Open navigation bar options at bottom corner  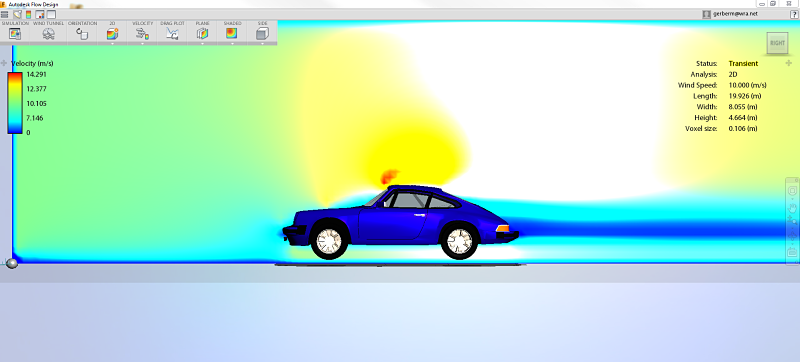point(796,262)
